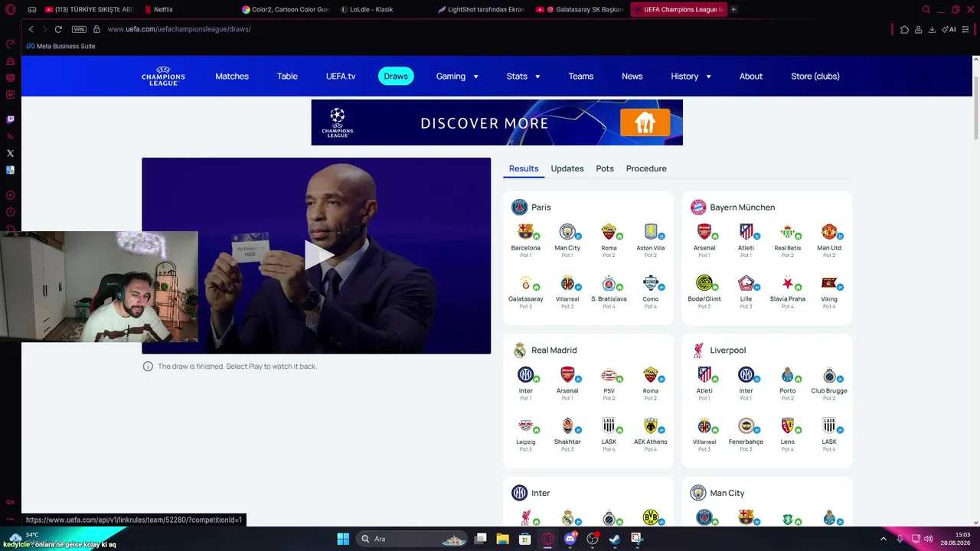The height and width of the screenshot is (551, 980).
Task: Click the Barcelona crest under Paris
Action: point(525,232)
